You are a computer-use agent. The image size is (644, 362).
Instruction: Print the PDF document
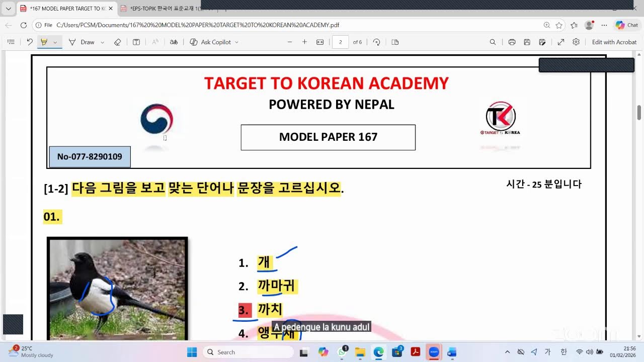tap(512, 42)
